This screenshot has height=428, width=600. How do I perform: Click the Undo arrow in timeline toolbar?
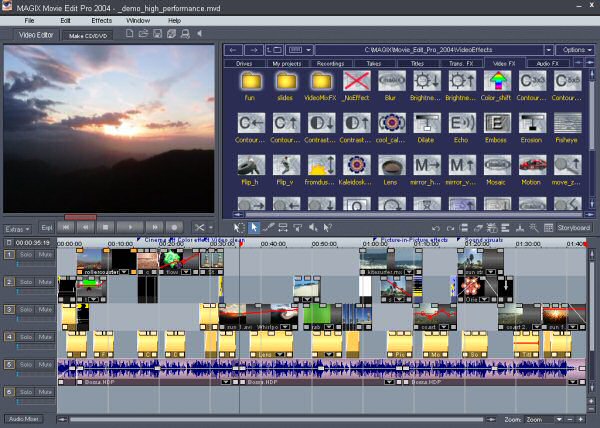point(436,228)
